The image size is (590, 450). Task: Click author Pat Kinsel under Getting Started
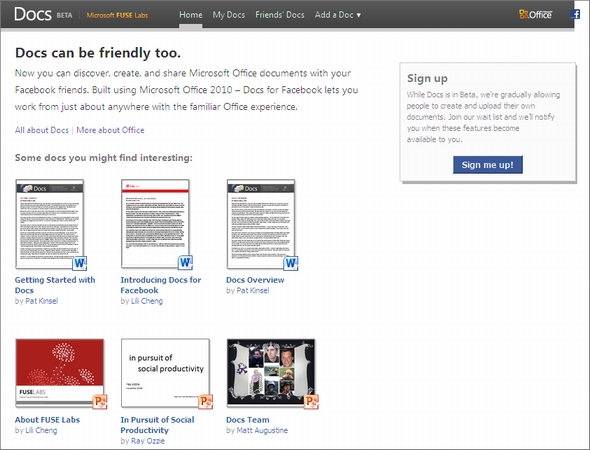(41, 301)
